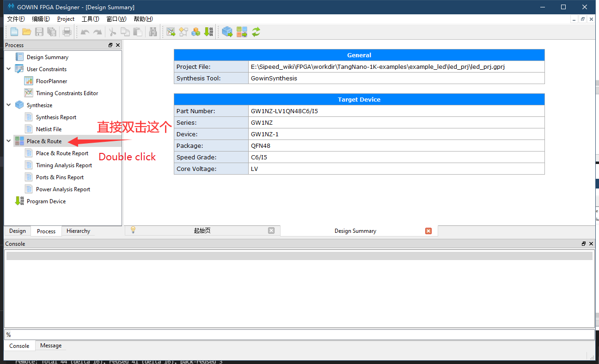This screenshot has height=364, width=599.
Task: Click the lightbulb icon on start tab
Action: click(x=133, y=230)
